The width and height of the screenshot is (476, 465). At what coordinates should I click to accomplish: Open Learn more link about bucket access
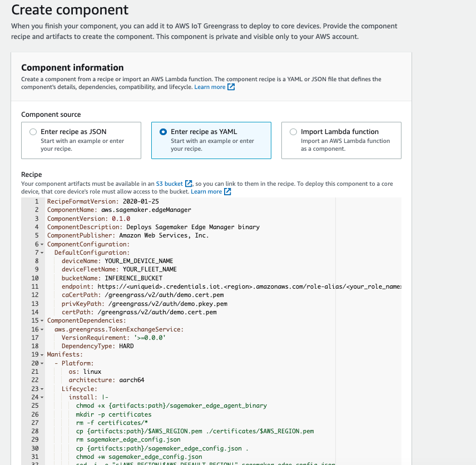[x=206, y=192]
